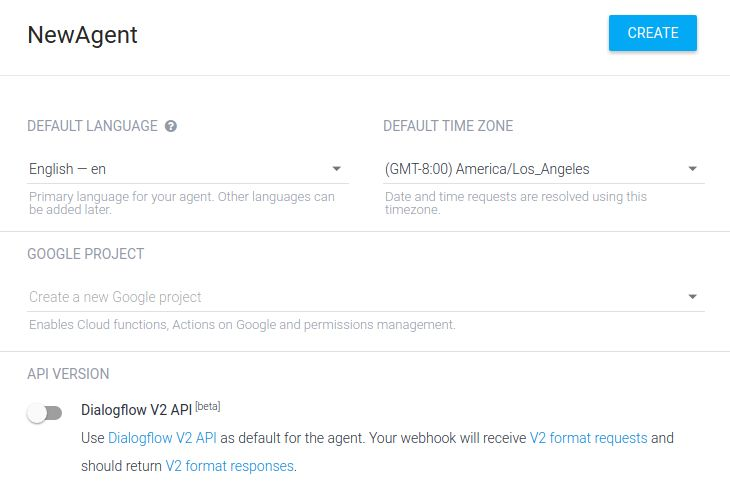Viewport: 730px width, 497px height.
Task: Enable the Dialogflow V2 API toggle switch
Action: (x=45, y=413)
